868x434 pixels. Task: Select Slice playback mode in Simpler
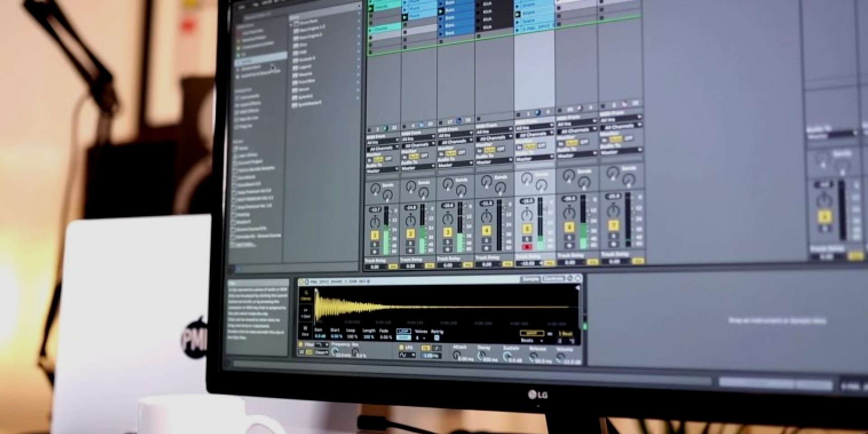(x=305, y=331)
